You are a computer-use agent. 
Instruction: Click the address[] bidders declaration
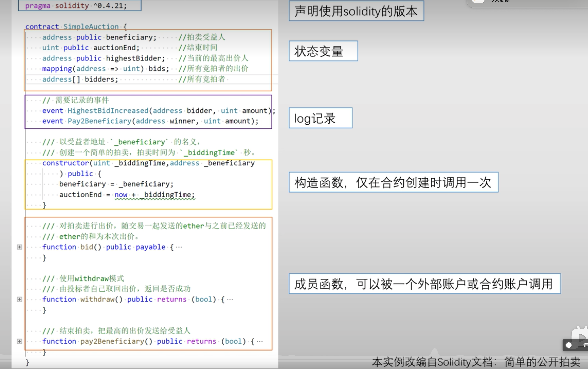(x=80, y=80)
